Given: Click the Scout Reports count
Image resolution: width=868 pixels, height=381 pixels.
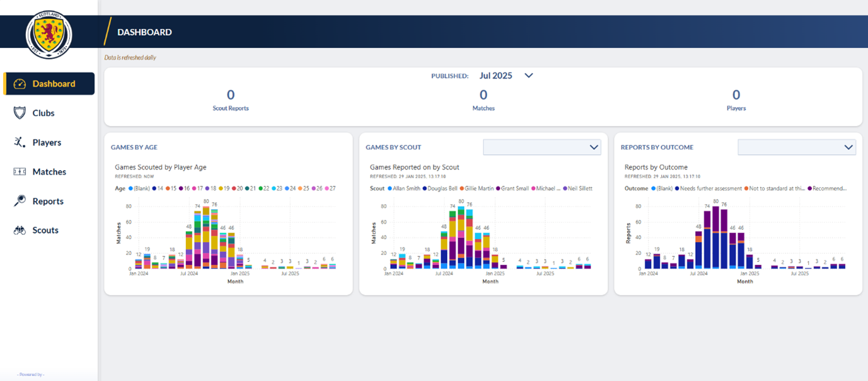Looking at the screenshot, I should pos(231,95).
